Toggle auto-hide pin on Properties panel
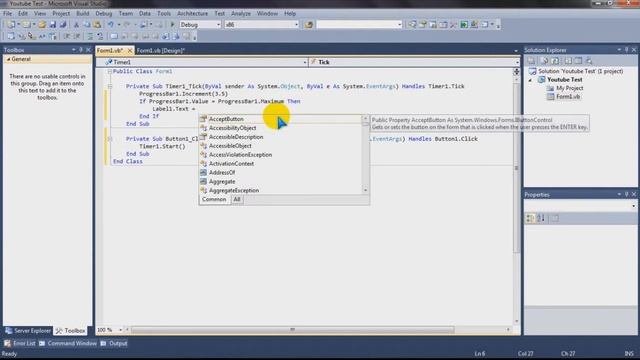 [627, 195]
